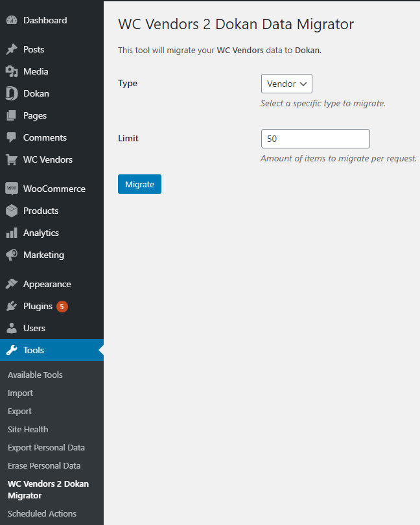The width and height of the screenshot is (420, 525).
Task: Open the WooCommerce menu label
Action: (x=54, y=189)
